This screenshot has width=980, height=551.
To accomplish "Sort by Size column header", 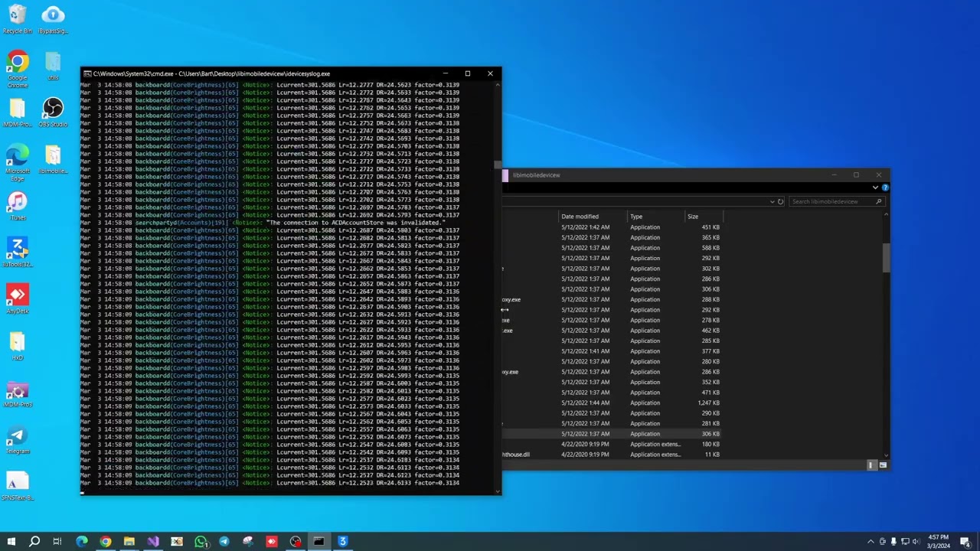I will [693, 217].
